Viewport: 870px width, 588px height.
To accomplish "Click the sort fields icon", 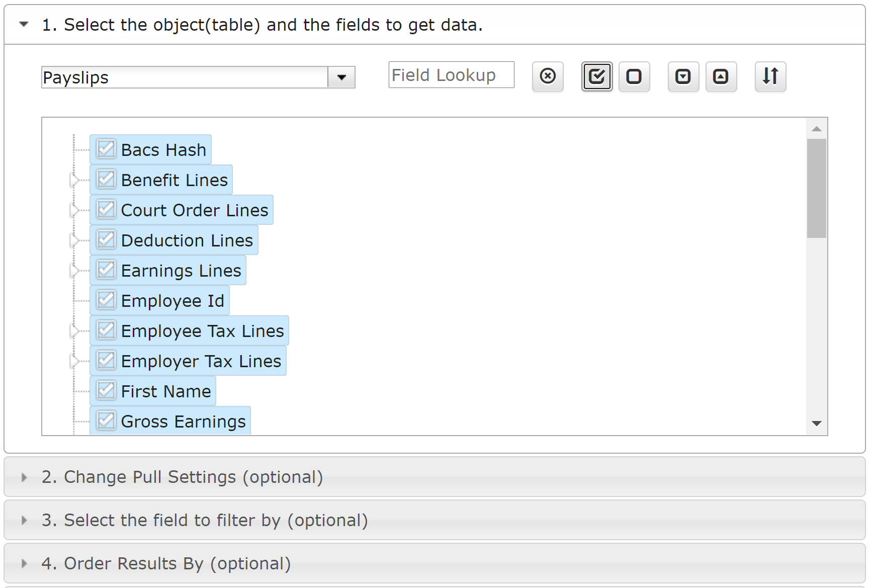I will (x=770, y=76).
